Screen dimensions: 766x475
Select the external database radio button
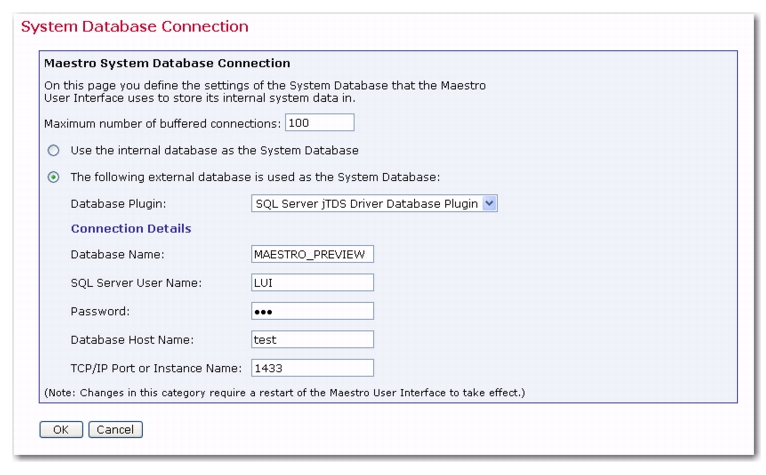(53, 177)
